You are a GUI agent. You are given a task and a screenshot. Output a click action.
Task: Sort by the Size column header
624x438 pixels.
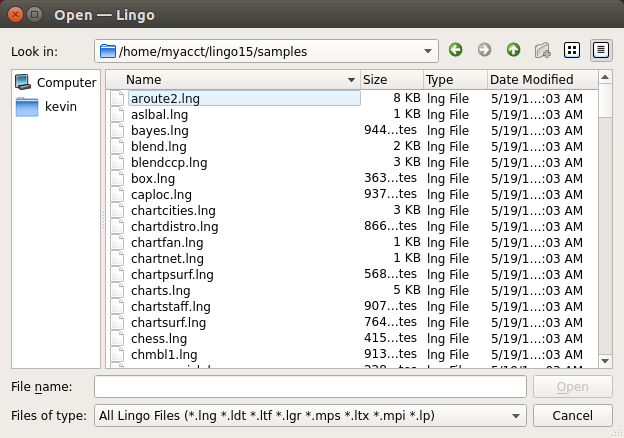(x=392, y=80)
